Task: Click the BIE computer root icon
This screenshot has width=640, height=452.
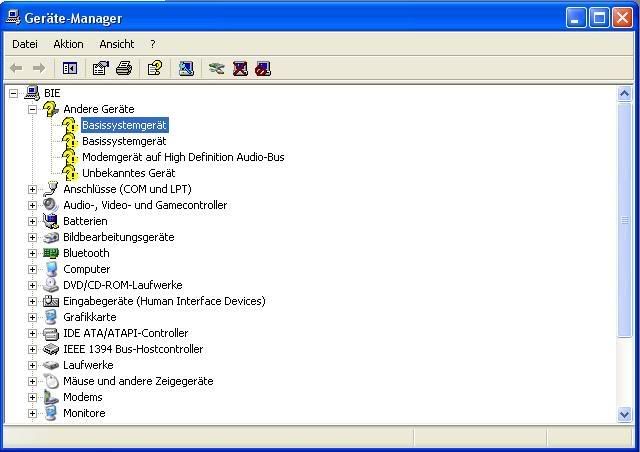Action: (x=32, y=93)
